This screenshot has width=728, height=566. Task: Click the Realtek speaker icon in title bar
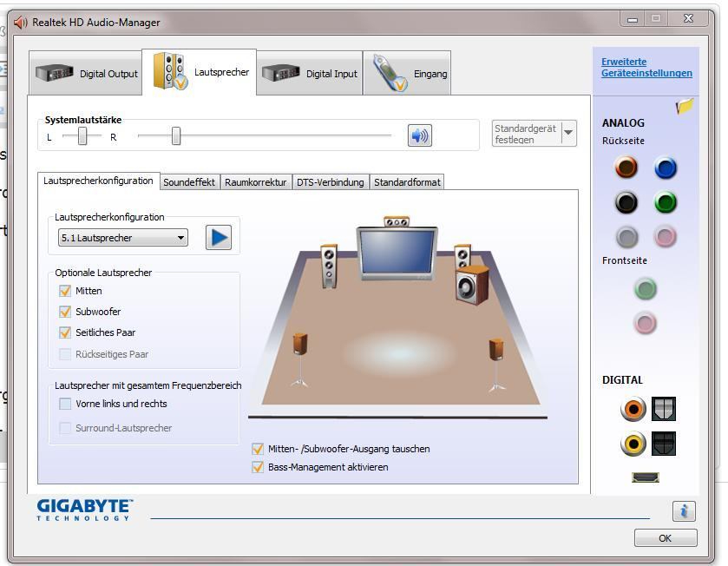21,23
